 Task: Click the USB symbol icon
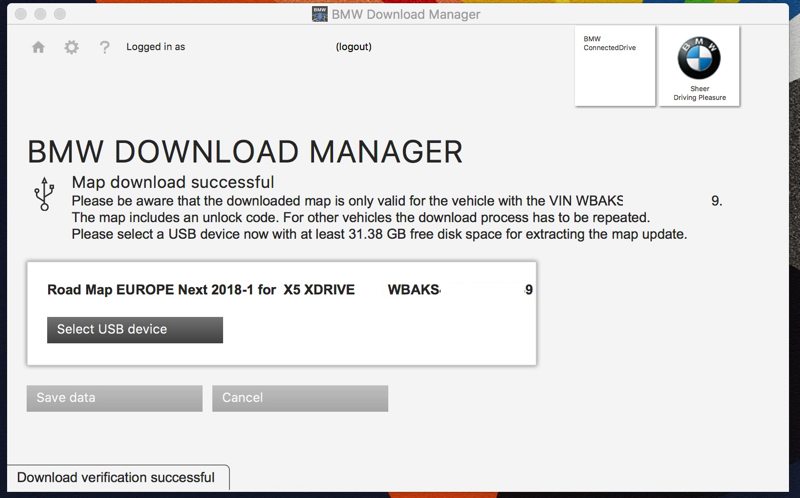[x=44, y=194]
